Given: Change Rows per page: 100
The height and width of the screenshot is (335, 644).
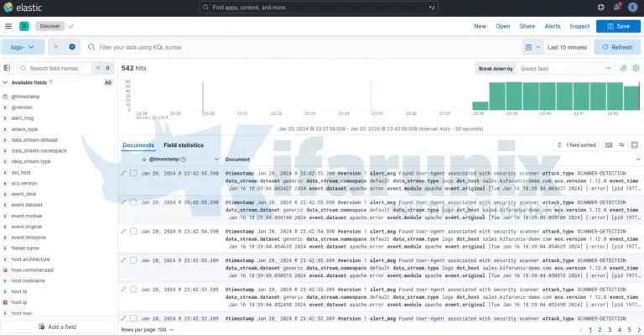Looking at the screenshot, I should [148, 330].
